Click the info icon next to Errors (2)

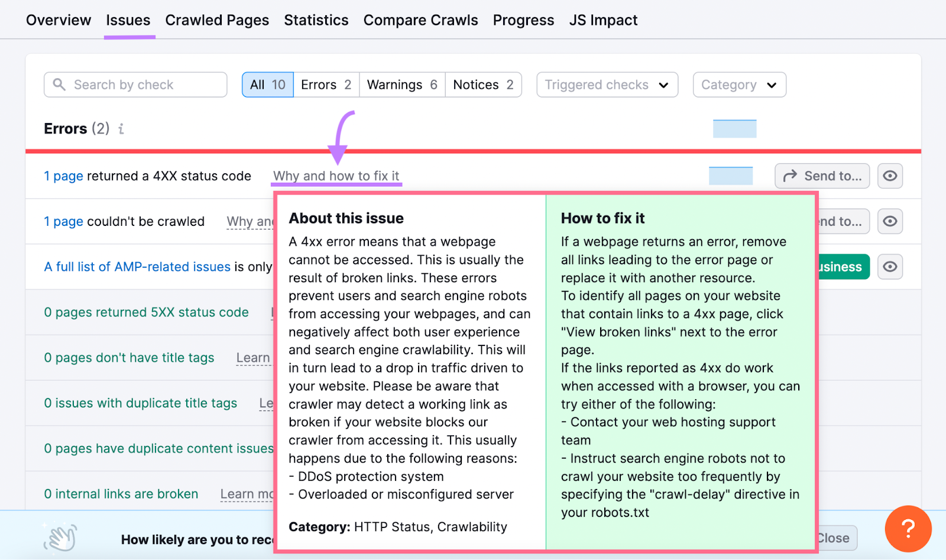pyautogui.click(x=121, y=129)
